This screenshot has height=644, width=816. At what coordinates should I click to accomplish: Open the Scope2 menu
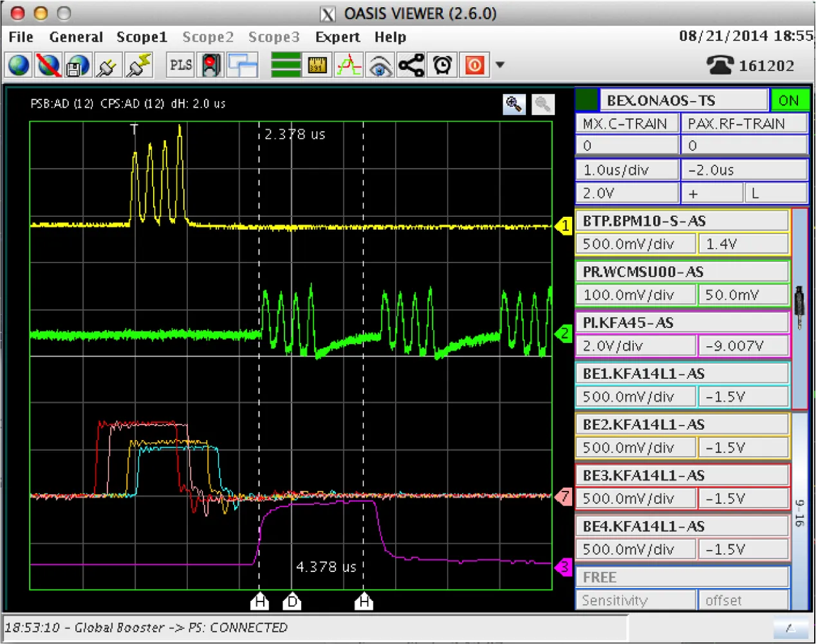[208, 37]
